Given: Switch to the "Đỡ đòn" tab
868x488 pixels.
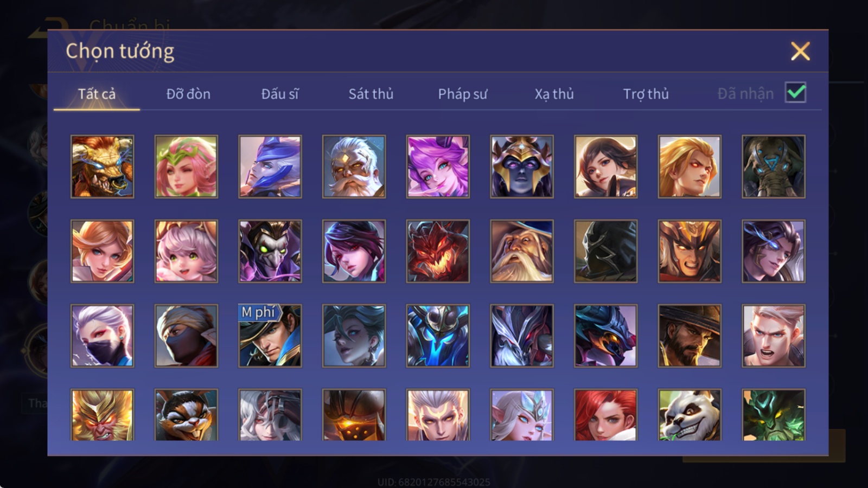Looking at the screenshot, I should [x=188, y=94].
